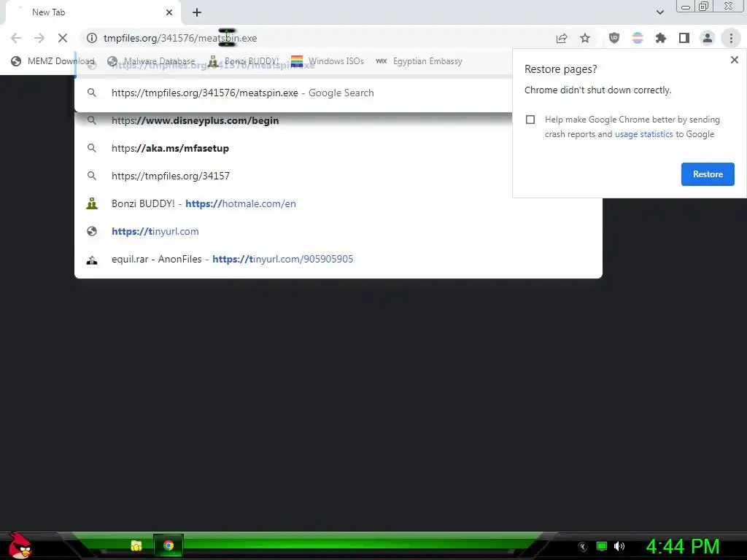
Task: Click the Bonzi BUDDY suggestion favicon
Action: click(x=92, y=204)
